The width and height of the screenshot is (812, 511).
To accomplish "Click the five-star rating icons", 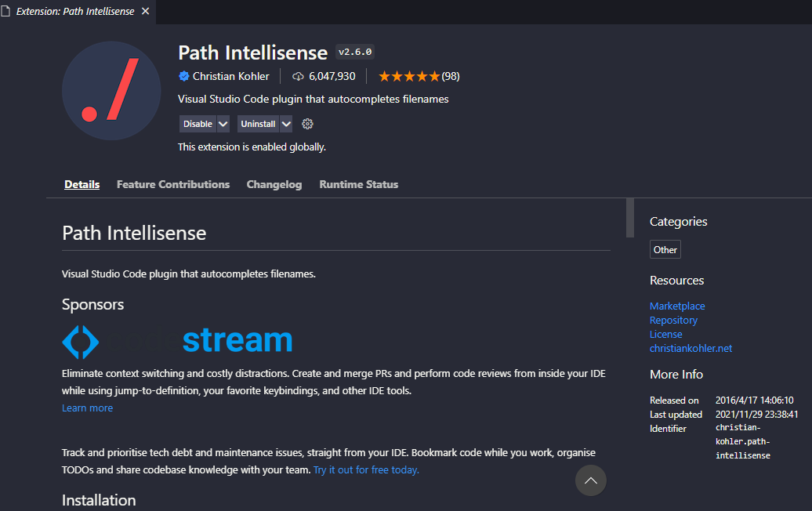I will [408, 77].
